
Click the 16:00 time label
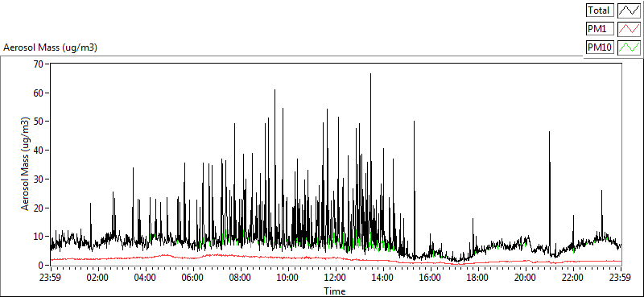click(431, 277)
